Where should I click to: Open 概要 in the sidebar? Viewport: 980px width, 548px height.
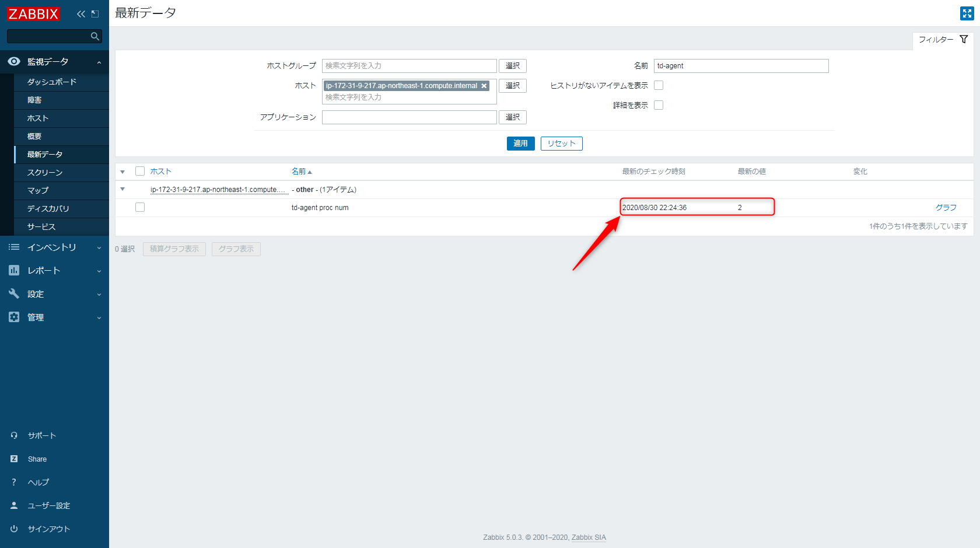pos(61,137)
